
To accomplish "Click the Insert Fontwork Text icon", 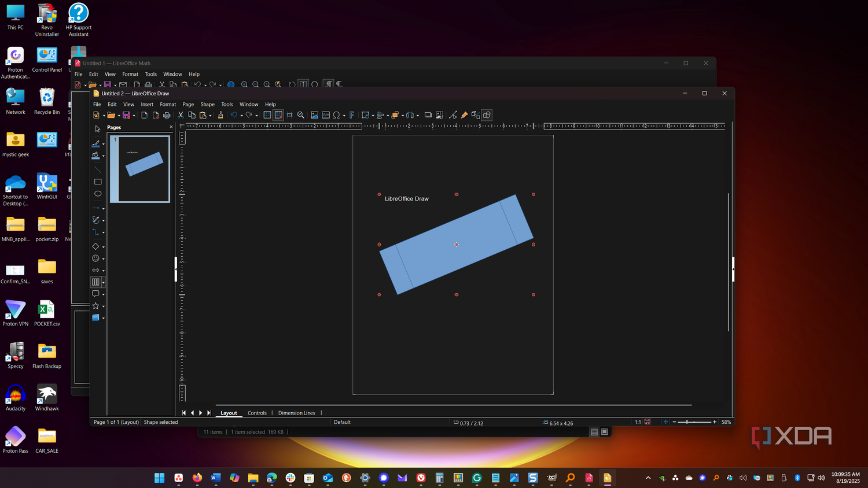I will pos(352,115).
